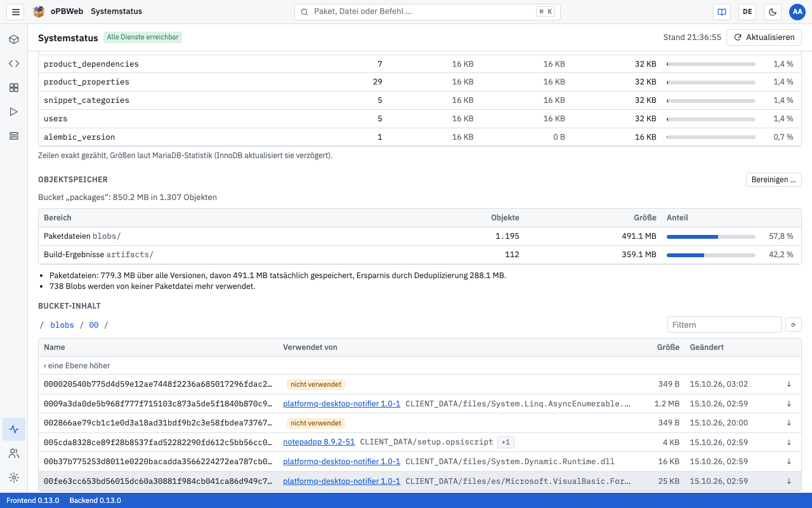Select the active pulse status icon in sidebar

point(14,429)
